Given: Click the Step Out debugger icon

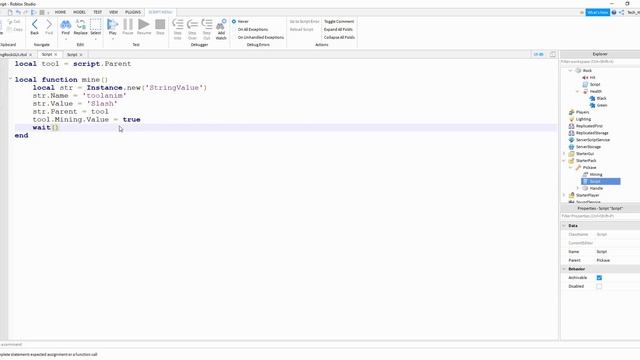Looking at the screenshot, I should (x=207, y=29).
